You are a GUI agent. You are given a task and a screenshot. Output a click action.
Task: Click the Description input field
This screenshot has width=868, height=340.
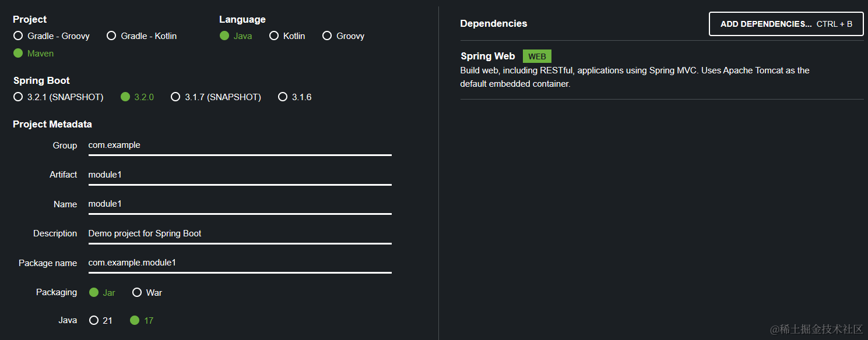[x=240, y=233]
